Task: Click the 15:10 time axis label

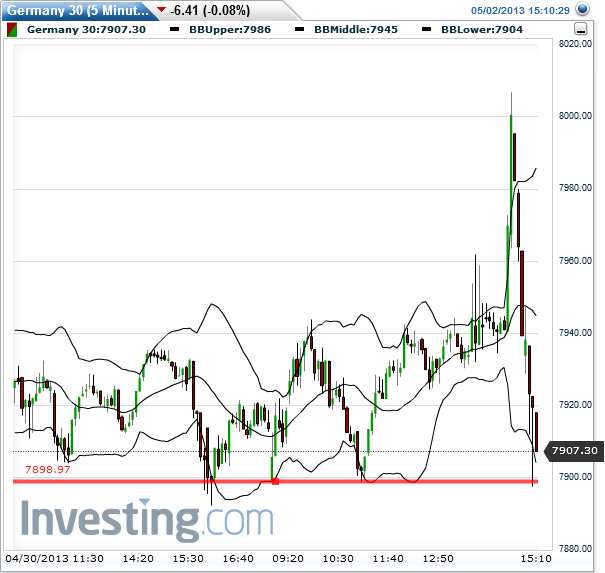Action: [x=536, y=559]
